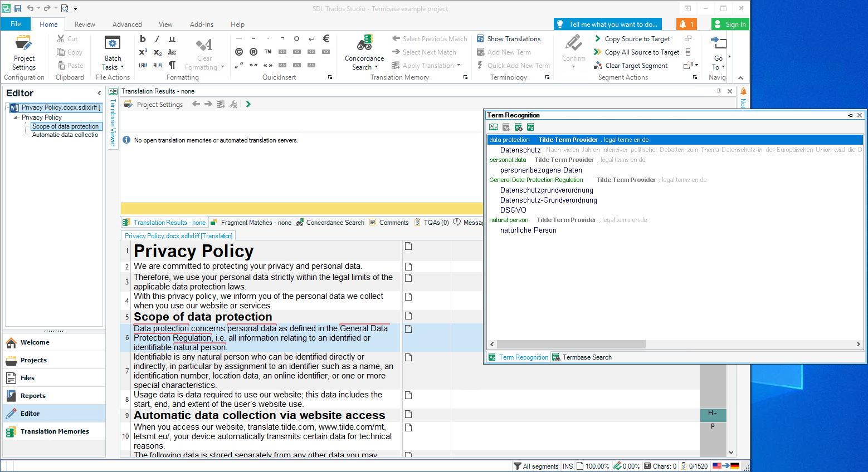The height and width of the screenshot is (472, 868).
Task: Collapse the ribbon using the chevron arrow
Action: coord(740,78)
